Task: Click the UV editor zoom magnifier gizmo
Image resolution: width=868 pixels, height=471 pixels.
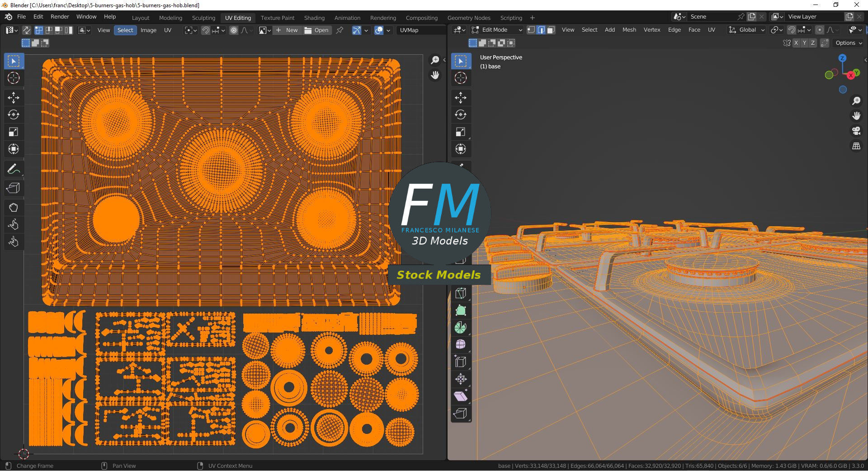Action: (x=435, y=60)
